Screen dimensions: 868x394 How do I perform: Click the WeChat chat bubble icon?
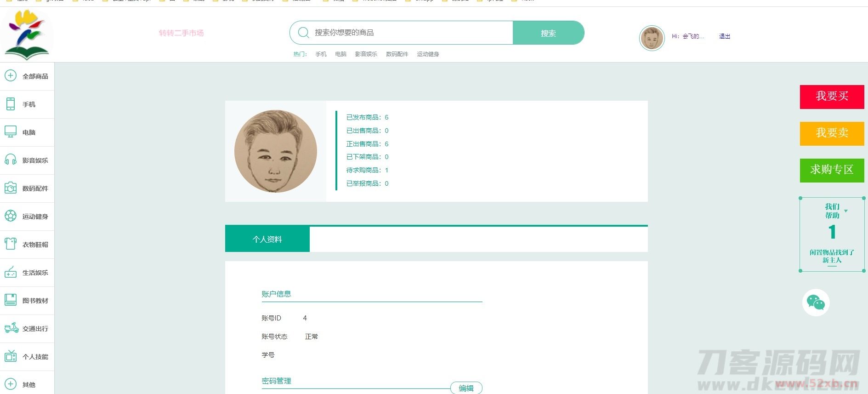[816, 303]
